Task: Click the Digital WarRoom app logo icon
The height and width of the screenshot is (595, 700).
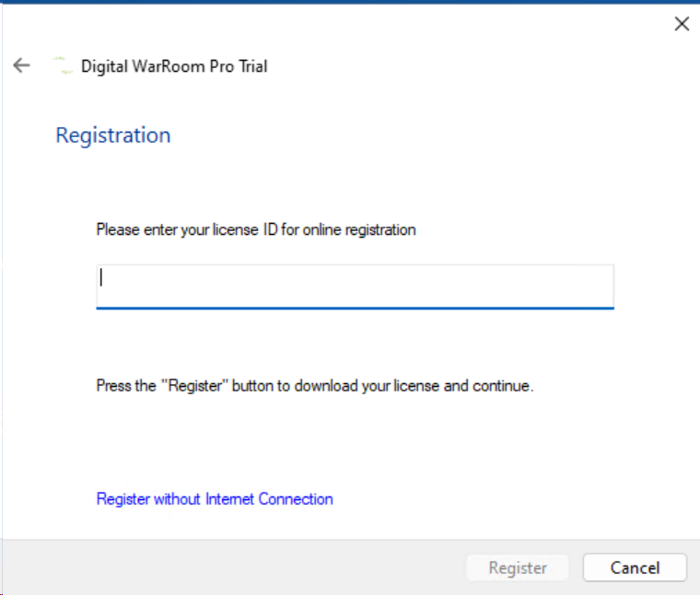Action: [63, 65]
